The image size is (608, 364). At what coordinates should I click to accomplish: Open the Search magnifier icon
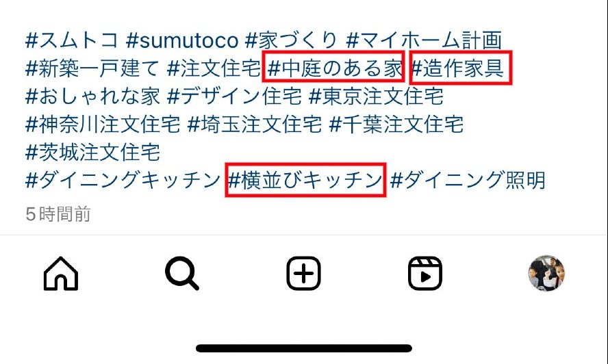[182, 274]
